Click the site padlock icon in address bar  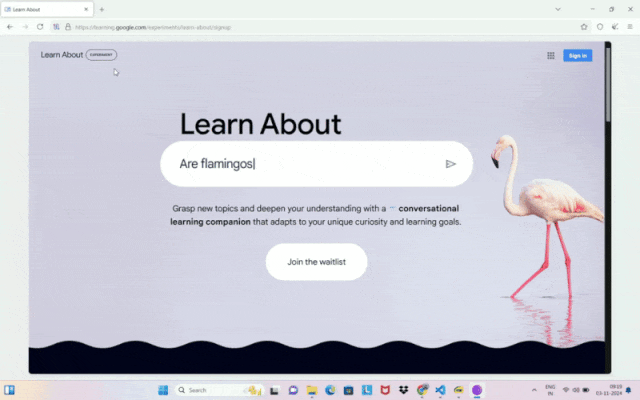coord(68,27)
